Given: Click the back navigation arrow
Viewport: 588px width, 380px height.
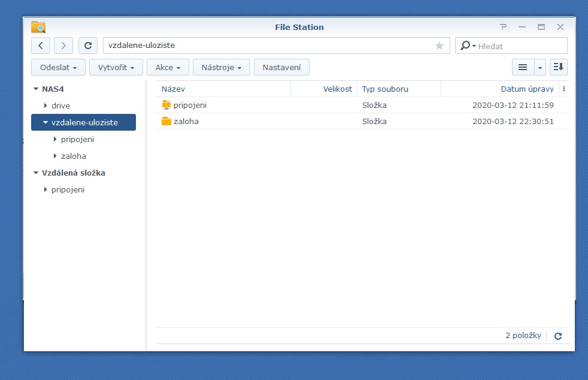Looking at the screenshot, I should (41, 46).
